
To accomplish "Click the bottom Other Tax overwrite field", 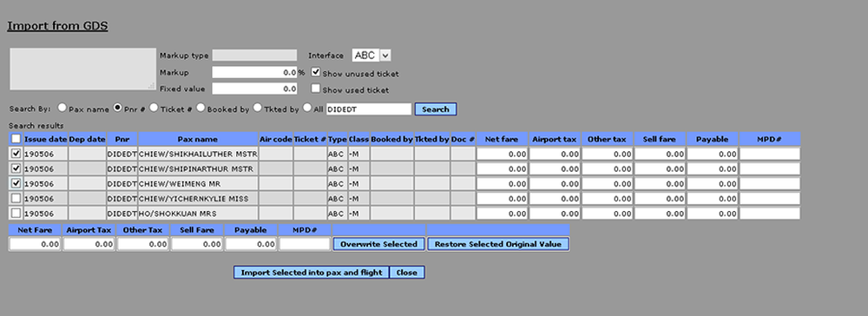I will point(143,244).
